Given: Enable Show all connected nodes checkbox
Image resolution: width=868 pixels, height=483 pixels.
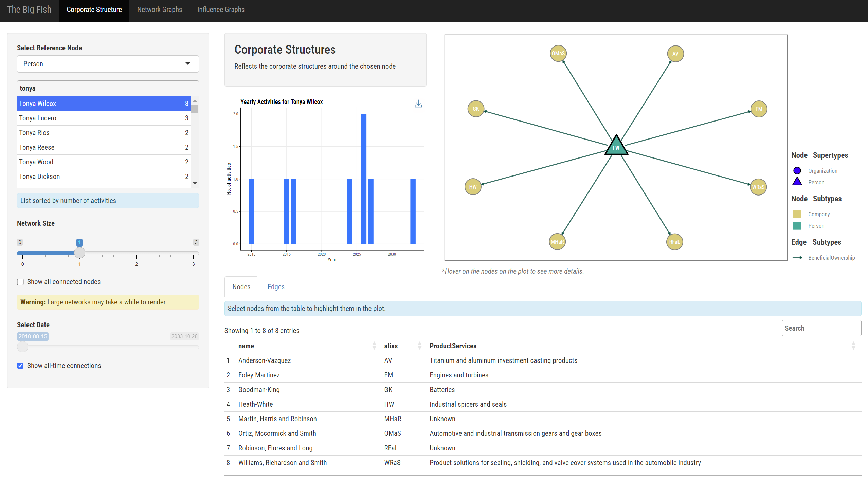Looking at the screenshot, I should point(20,282).
